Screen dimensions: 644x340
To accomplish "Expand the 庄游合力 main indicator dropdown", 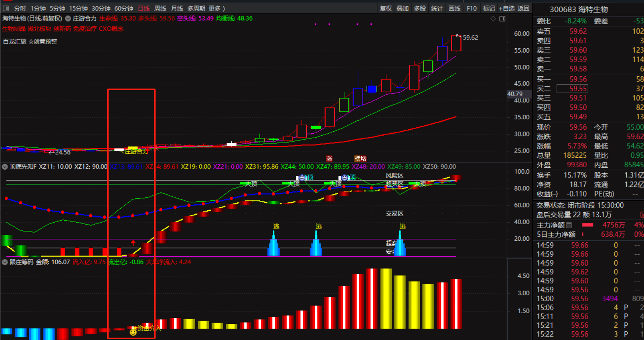I will (68, 19).
